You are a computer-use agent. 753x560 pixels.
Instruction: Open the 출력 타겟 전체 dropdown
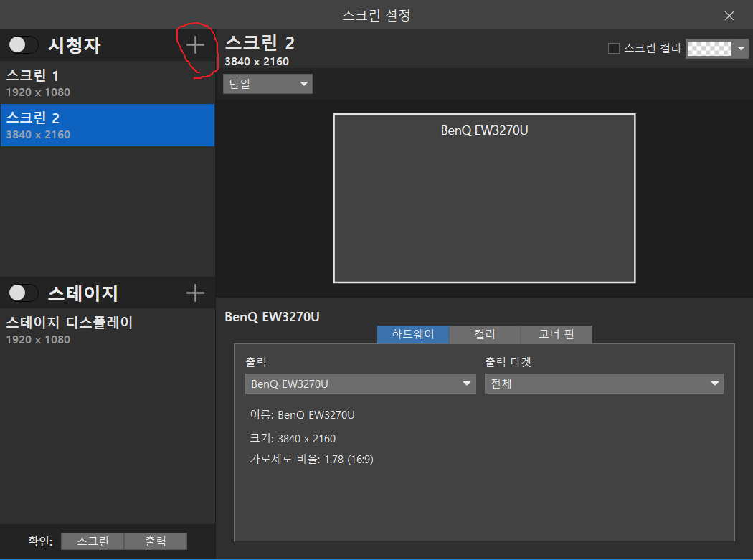pyautogui.click(x=604, y=384)
